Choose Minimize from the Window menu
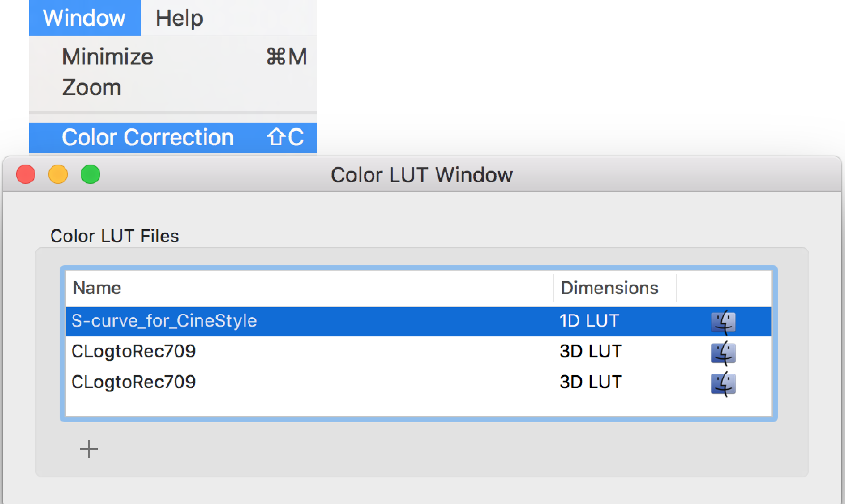Viewport: 845px width, 504px height. point(173,56)
